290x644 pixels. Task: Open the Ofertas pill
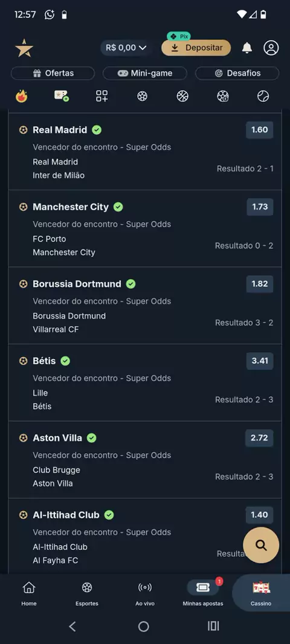point(53,73)
